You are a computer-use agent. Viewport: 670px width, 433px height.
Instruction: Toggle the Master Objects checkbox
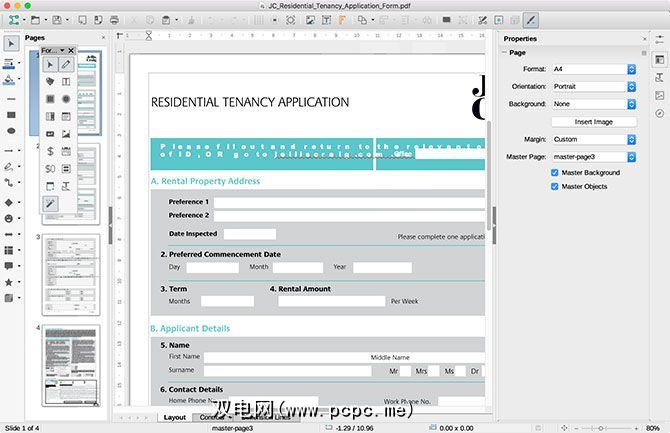coord(555,186)
